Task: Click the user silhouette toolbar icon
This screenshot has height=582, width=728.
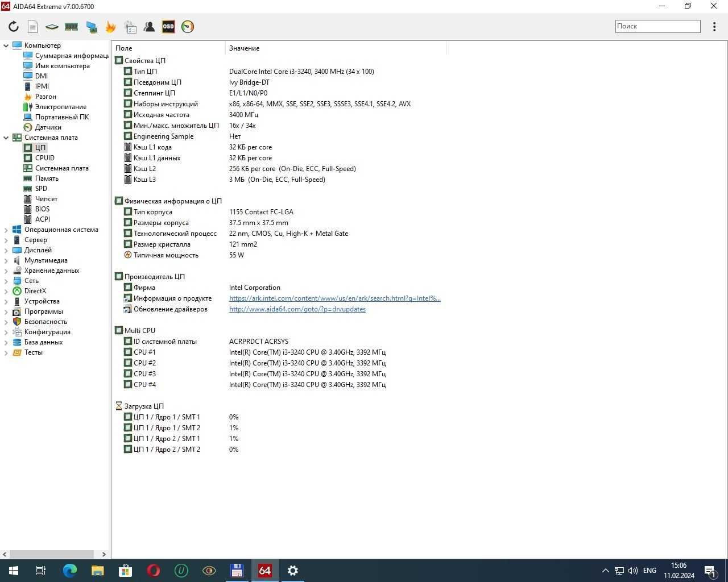Action: click(149, 27)
